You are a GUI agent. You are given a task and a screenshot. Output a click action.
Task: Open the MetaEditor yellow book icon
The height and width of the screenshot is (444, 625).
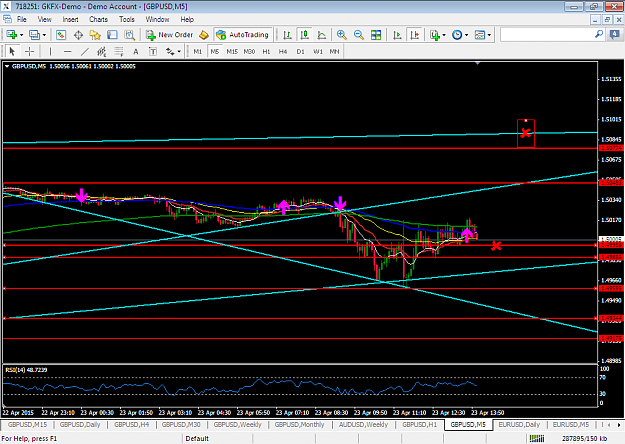[x=204, y=35]
